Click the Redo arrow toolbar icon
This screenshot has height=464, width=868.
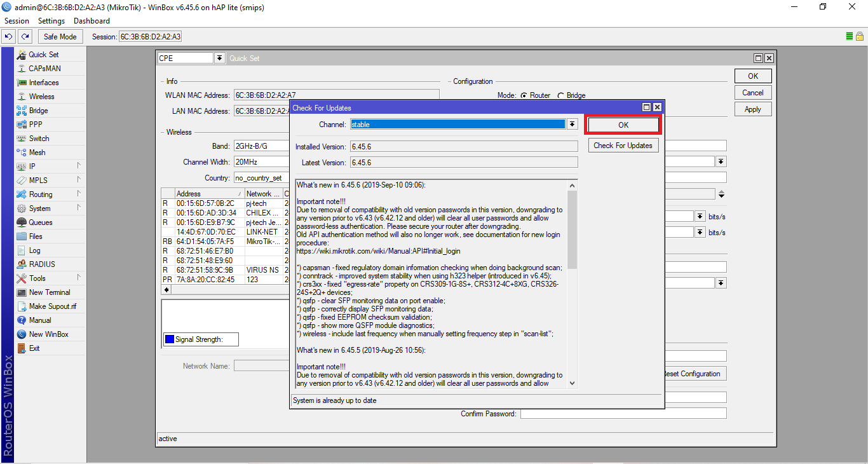[24, 36]
